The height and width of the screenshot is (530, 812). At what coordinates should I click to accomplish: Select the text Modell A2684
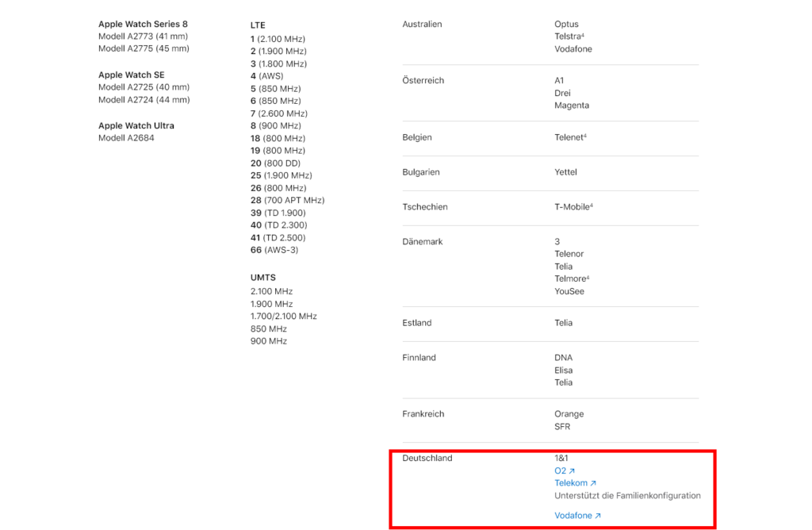pos(126,138)
